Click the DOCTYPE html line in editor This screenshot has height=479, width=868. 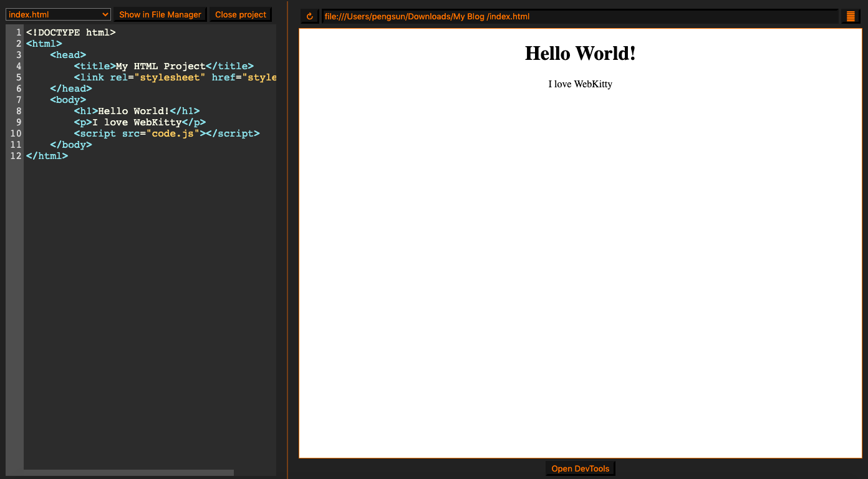click(71, 32)
